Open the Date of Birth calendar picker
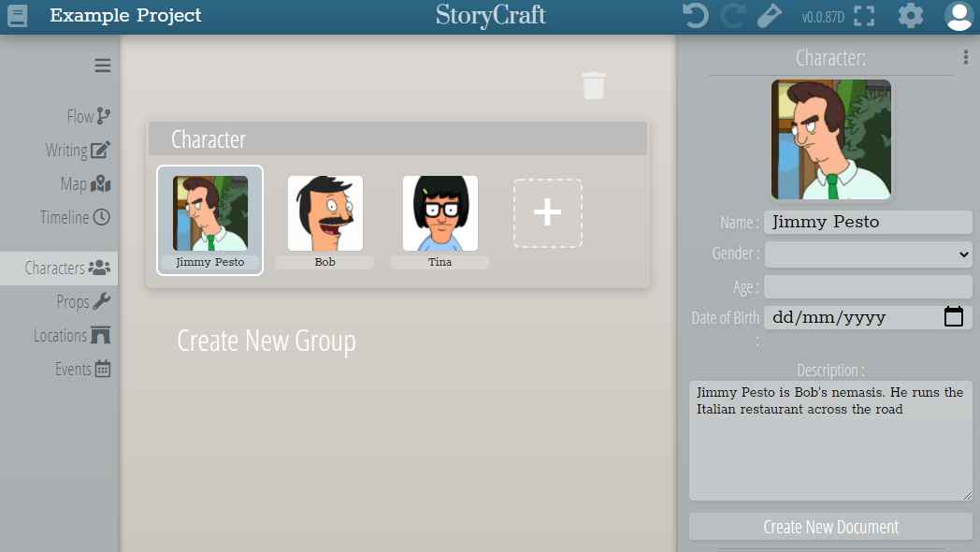Viewport: 980px width, 552px height. click(953, 316)
